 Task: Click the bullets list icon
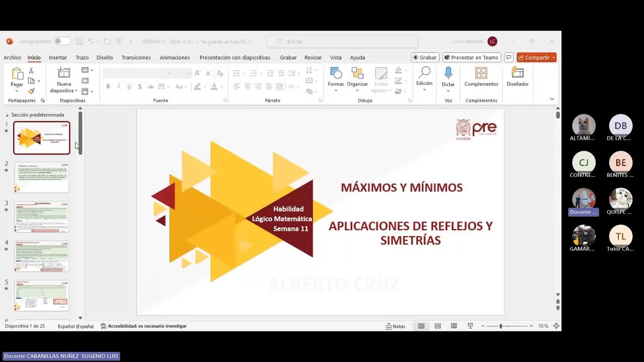236,73
